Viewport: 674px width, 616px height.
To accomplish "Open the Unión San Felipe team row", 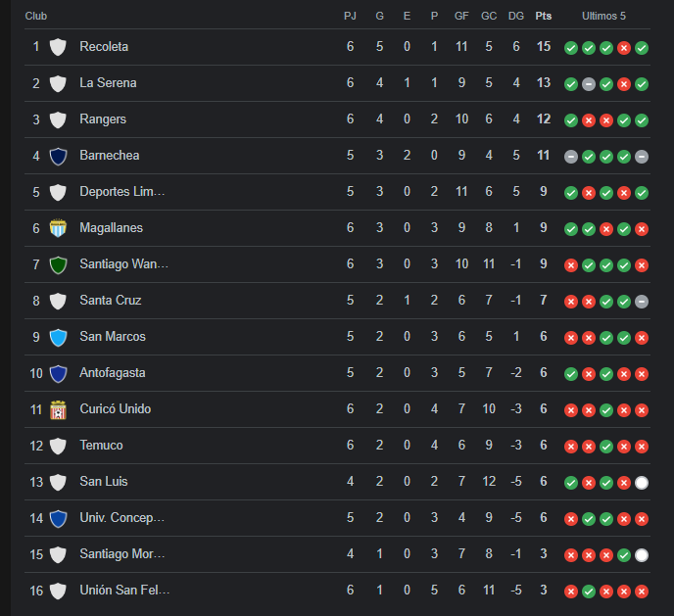I will 337,591.
